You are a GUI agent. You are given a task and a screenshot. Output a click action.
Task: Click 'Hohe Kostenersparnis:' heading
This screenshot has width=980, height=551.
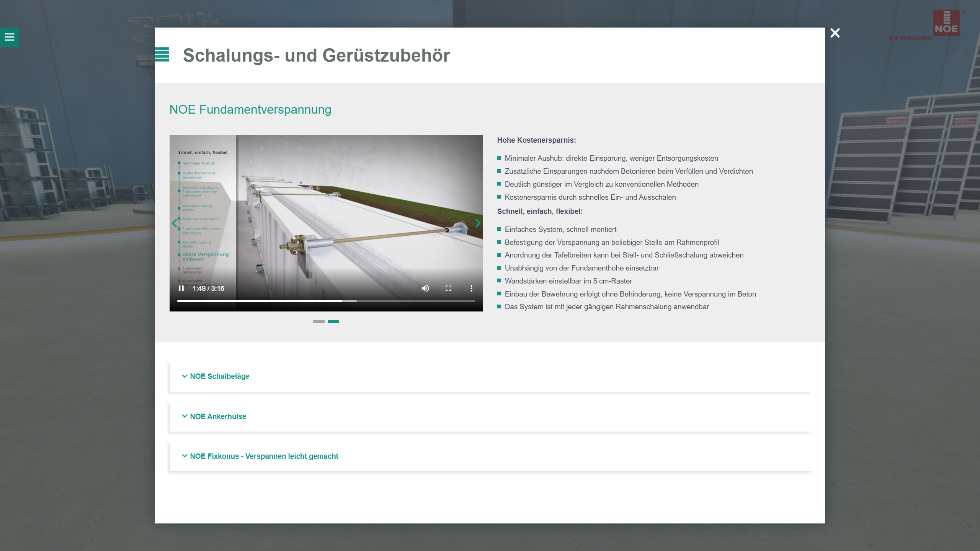click(536, 140)
